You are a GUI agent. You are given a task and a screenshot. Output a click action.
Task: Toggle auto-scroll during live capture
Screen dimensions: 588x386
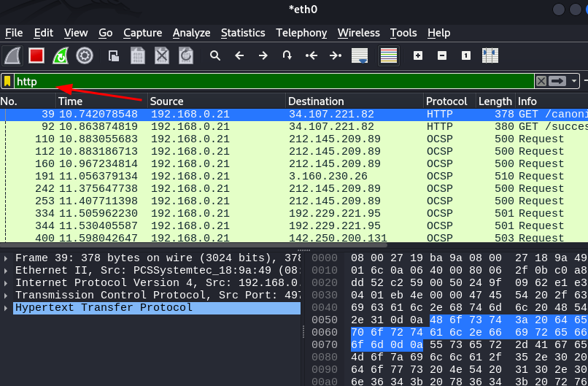tap(360, 56)
